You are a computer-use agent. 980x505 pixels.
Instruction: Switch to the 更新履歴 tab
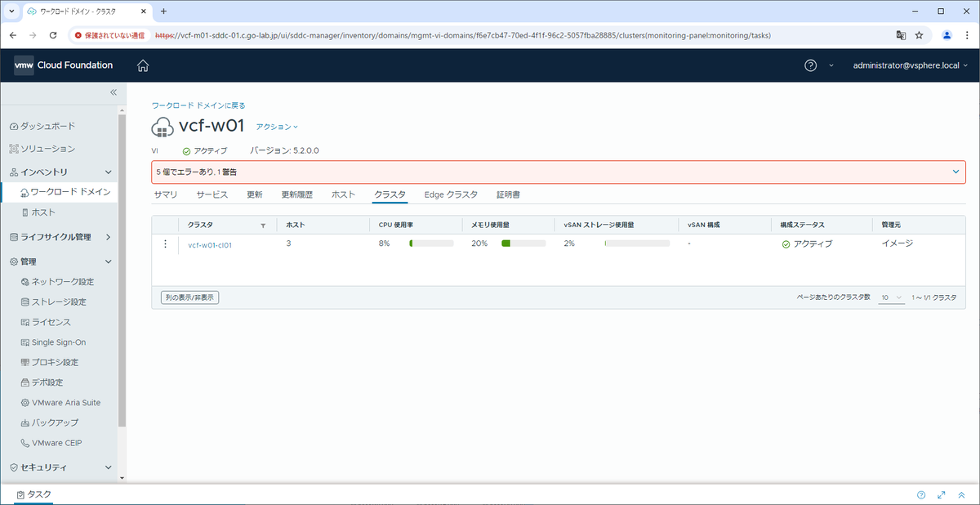297,194
